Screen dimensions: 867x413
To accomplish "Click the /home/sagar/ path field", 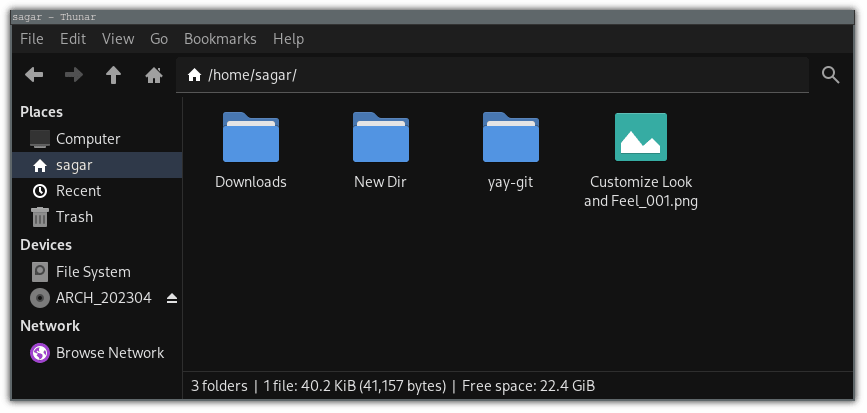I will (500, 75).
